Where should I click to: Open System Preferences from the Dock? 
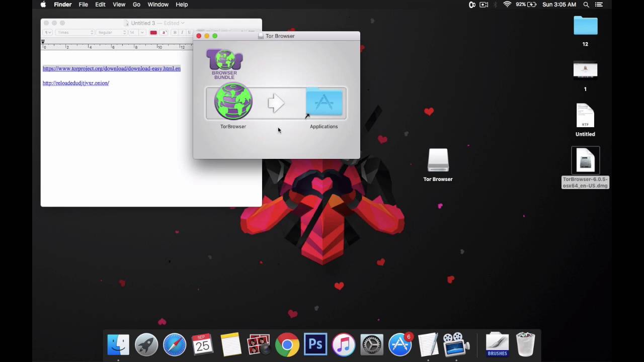(x=372, y=345)
